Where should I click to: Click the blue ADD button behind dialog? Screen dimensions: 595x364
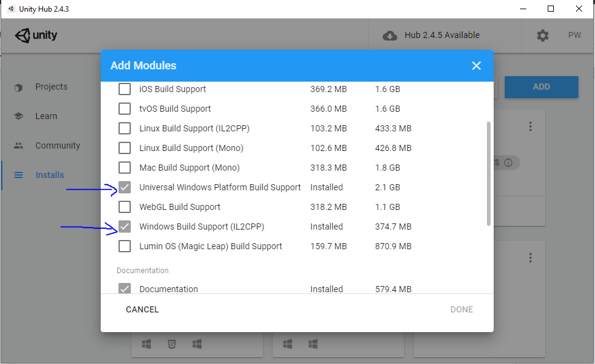541,87
